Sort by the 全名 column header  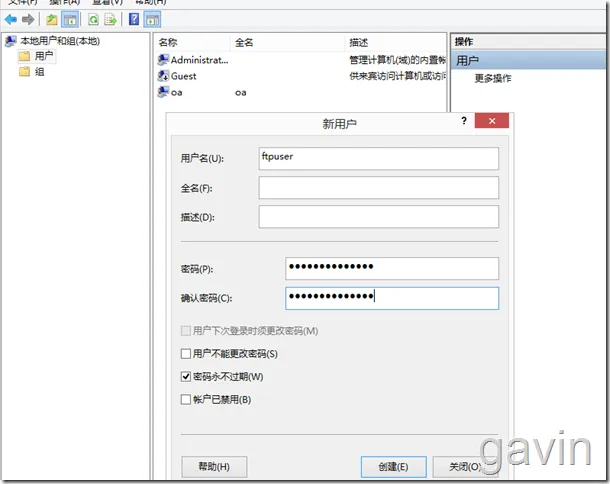287,42
